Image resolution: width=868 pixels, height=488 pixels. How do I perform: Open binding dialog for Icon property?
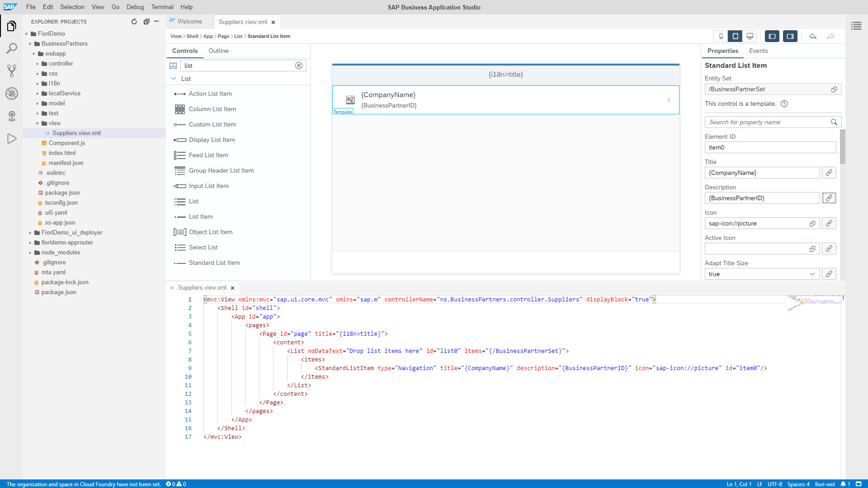pos(829,223)
